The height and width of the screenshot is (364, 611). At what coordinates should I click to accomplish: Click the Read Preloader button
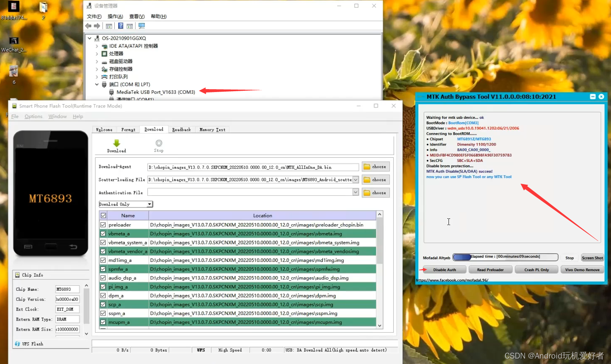pos(490,270)
